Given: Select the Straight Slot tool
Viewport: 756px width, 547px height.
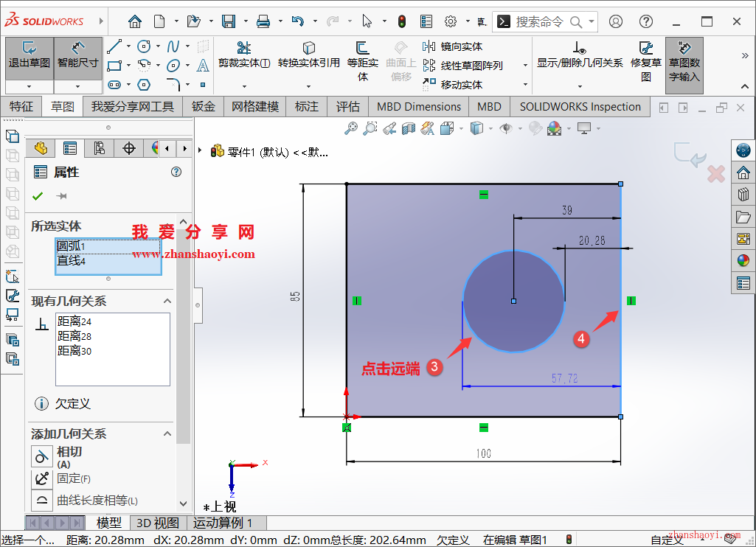Looking at the screenshot, I should [x=114, y=85].
